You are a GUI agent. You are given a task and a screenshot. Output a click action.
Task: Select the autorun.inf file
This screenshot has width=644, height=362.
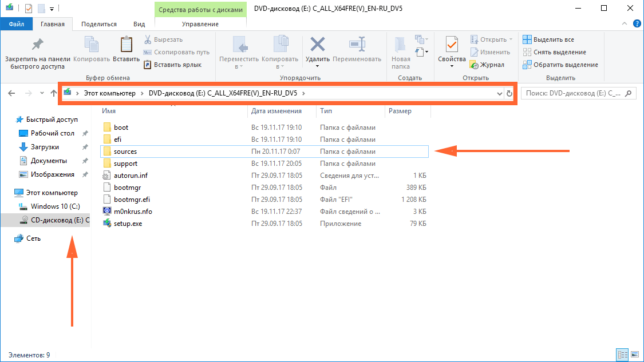point(264,175)
